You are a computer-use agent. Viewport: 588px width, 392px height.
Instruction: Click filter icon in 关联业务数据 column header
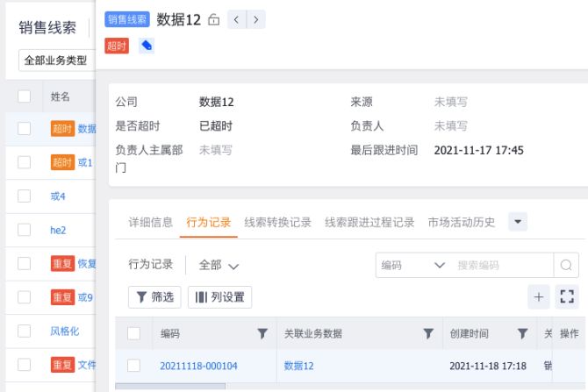[x=428, y=333]
